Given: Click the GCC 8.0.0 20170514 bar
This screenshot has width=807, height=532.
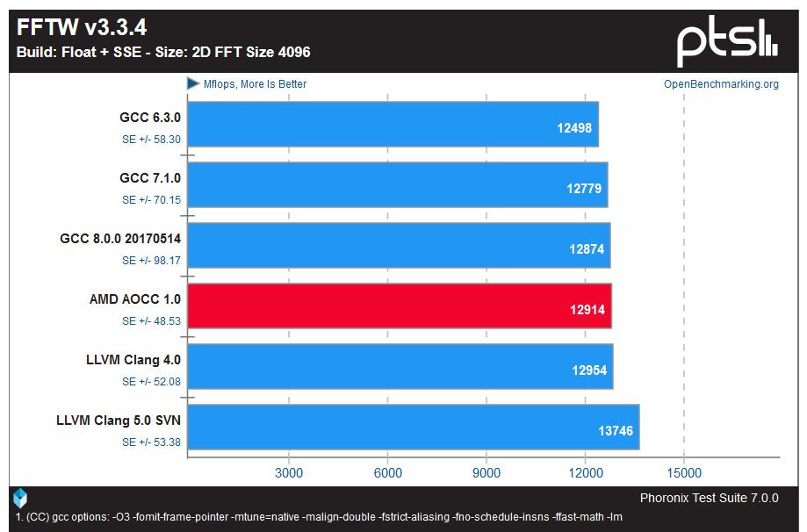Looking at the screenshot, I should [x=399, y=246].
